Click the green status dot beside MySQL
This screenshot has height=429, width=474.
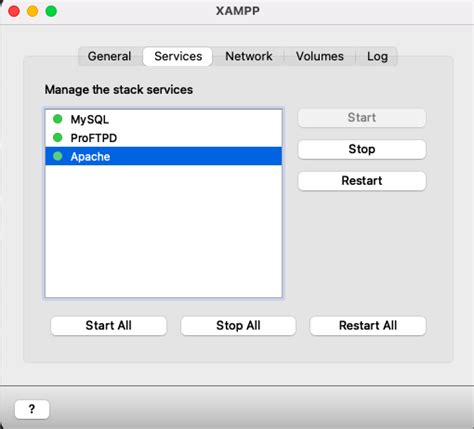click(x=58, y=119)
